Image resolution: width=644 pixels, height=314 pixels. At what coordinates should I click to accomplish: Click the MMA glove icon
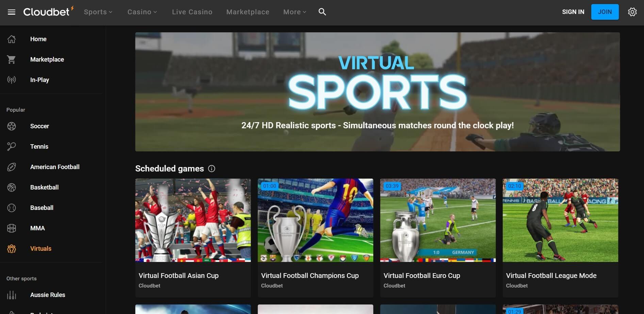(12, 228)
